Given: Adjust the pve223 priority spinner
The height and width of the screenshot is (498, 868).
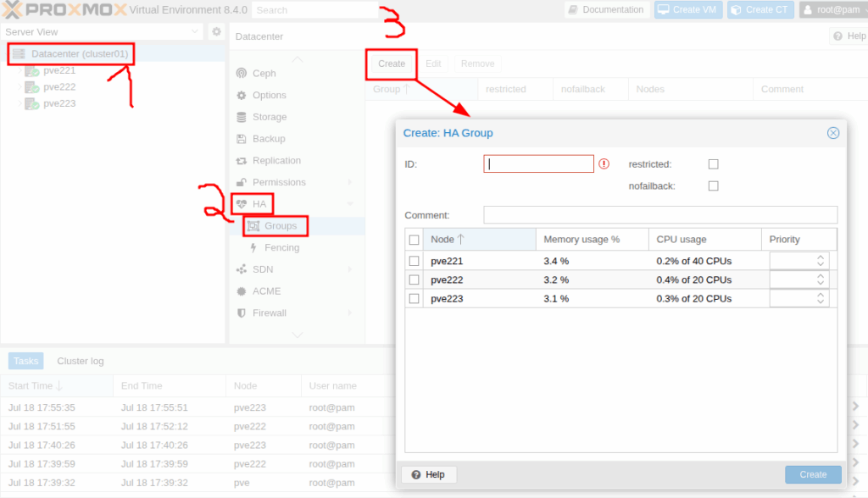Looking at the screenshot, I should [x=821, y=298].
